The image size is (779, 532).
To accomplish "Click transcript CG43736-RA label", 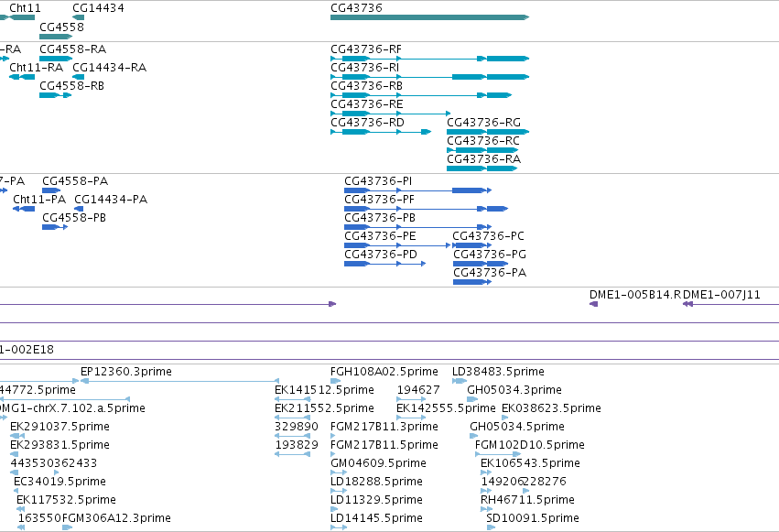I will 484,159.
